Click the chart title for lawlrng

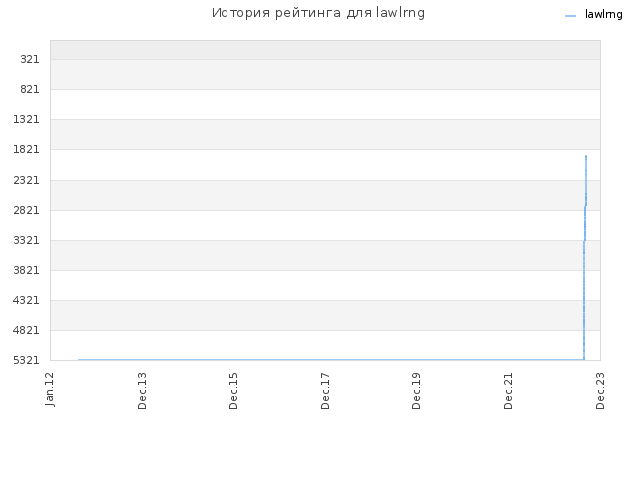[318, 13]
